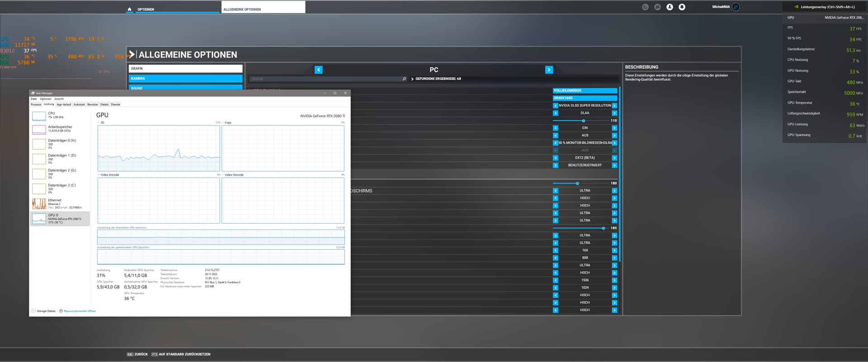Click the render scaling slider at 110
868x362 pixels.
584,121
